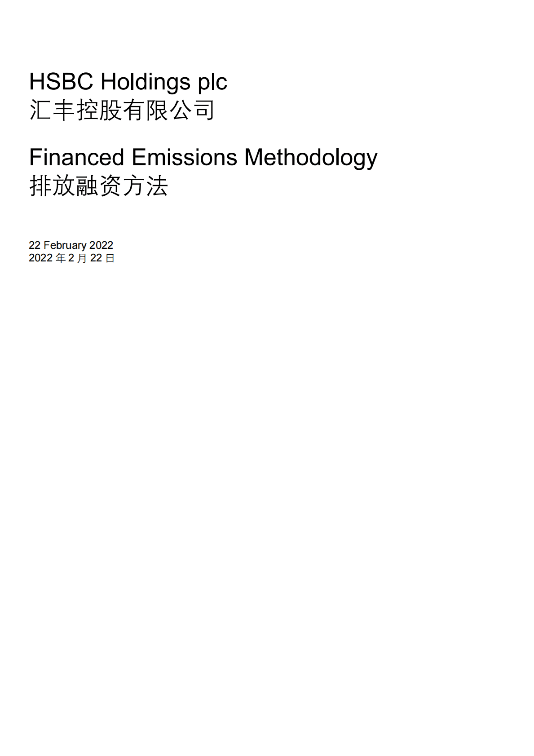
Task: Click the characters 控股 in the Chinese company name
Action: [99, 111]
